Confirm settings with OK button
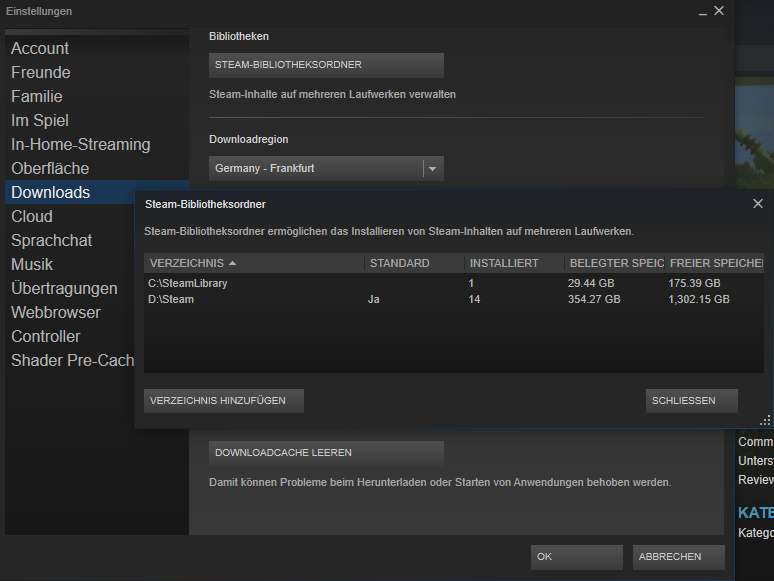The height and width of the screenshot is (581, 774). pos(577,557)
